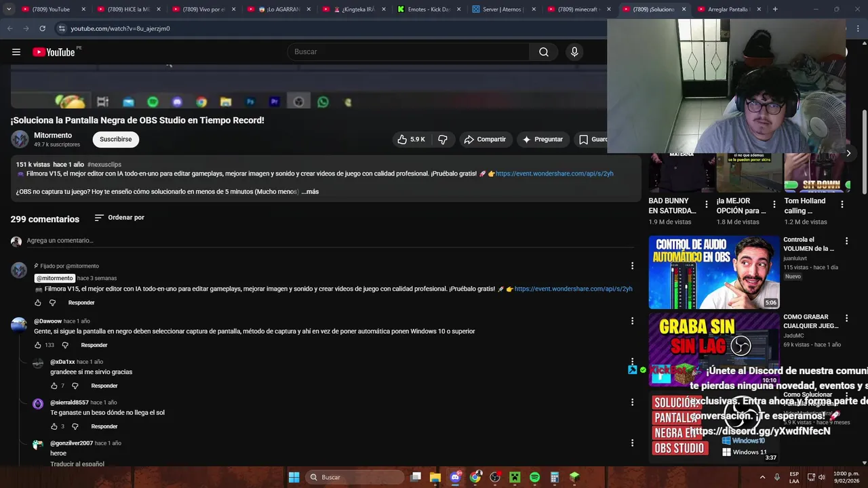The height and width of the screenshot is (488, 868).
Task: Dislike the video with thumbs-down icon
Action: 443,140
